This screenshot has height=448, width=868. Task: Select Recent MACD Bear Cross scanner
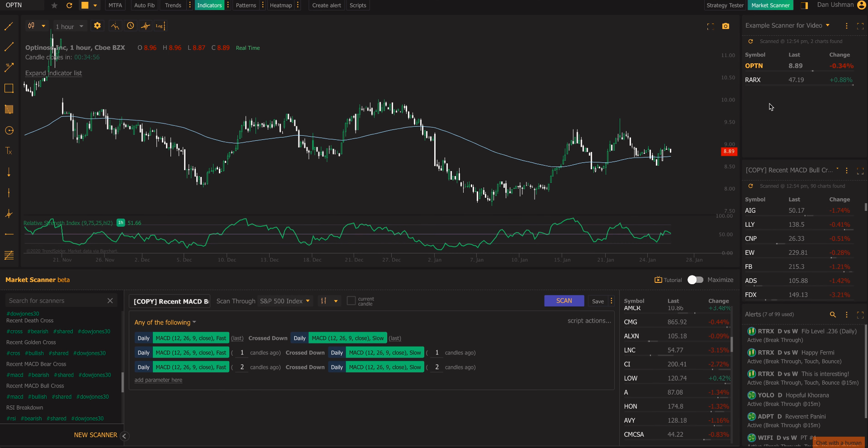pos(36,364)
